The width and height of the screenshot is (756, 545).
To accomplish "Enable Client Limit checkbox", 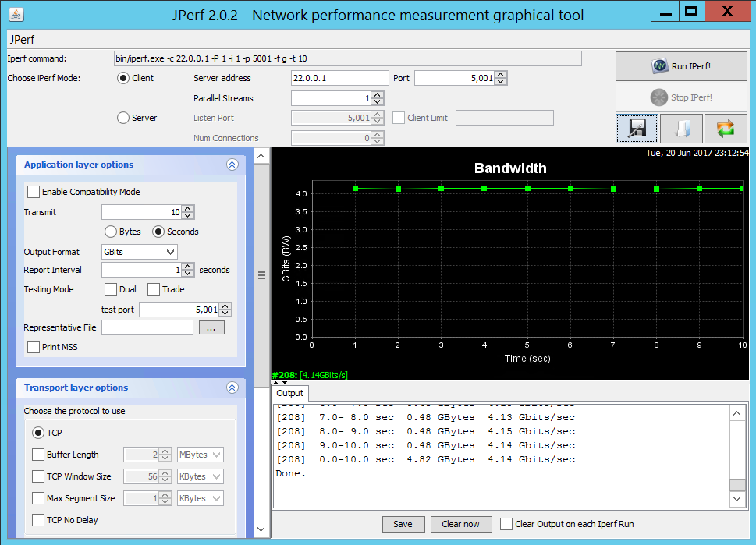I will click(x=398, y=118).
